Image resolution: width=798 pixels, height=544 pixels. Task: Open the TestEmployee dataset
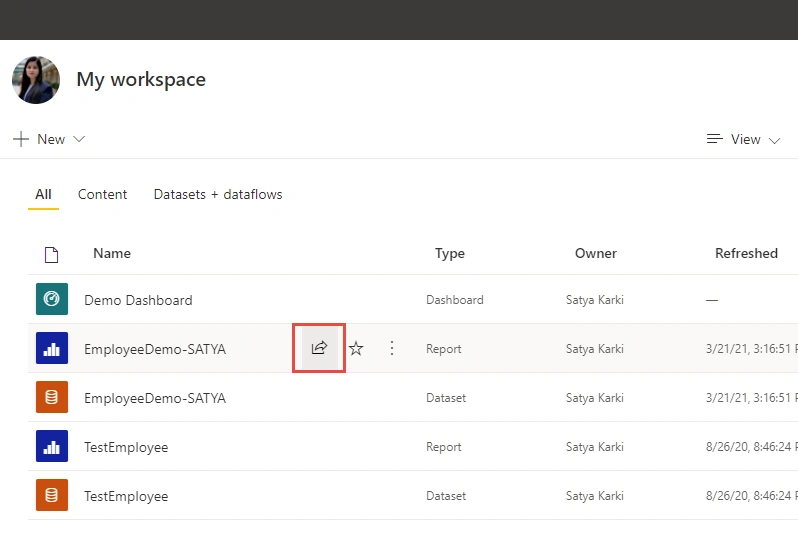(126, 496)
